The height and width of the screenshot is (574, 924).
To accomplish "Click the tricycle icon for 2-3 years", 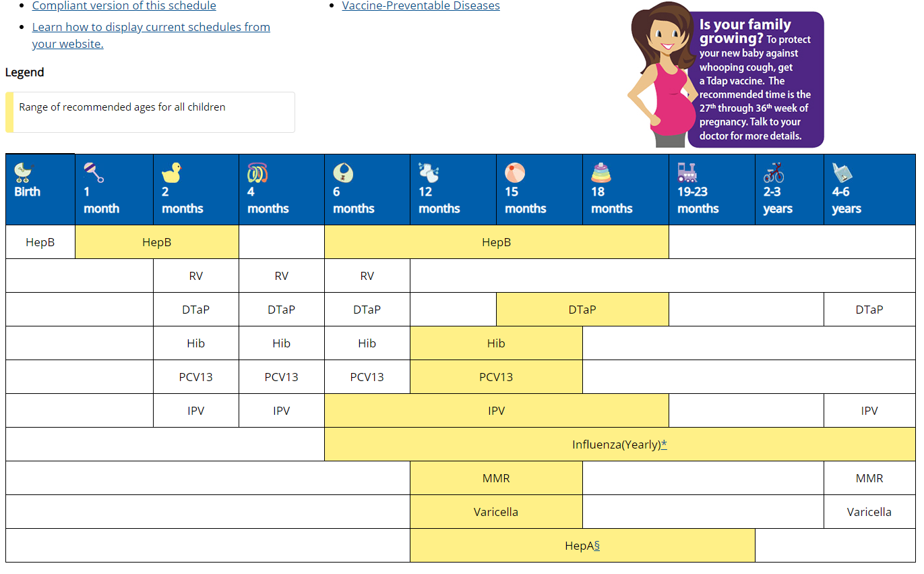I will pyautogui.click(x=773, y=172).
